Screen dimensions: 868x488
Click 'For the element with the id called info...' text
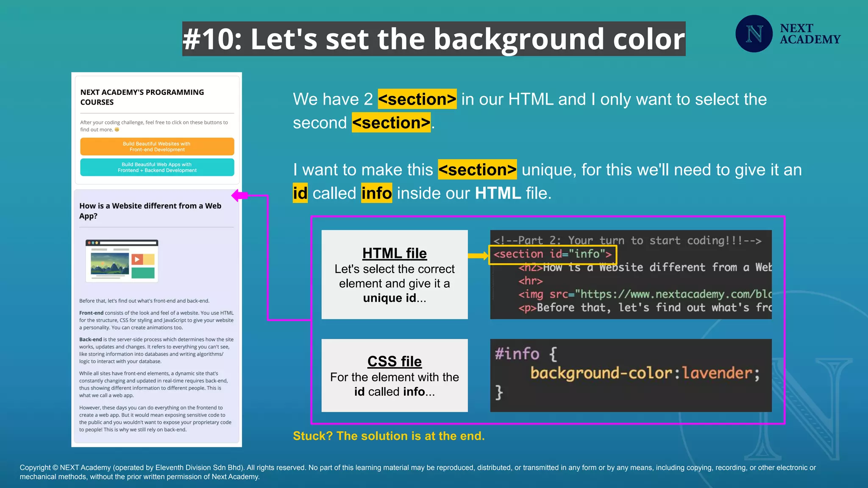point(395,384)
